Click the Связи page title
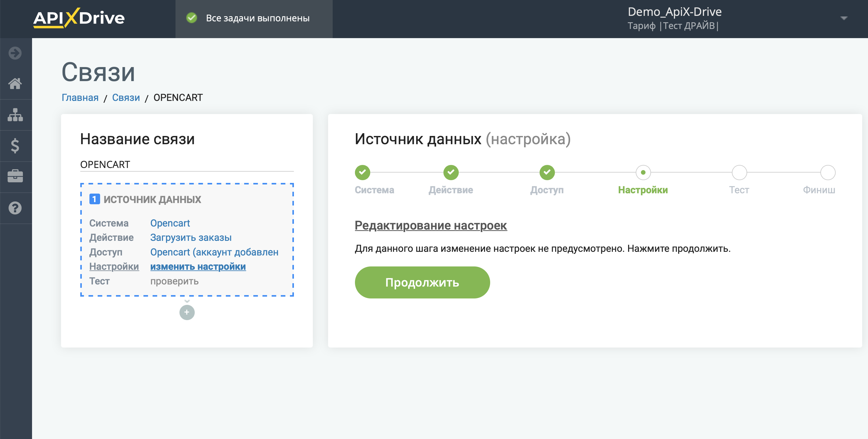Screen dimensions: 868x439 (98, 72)
